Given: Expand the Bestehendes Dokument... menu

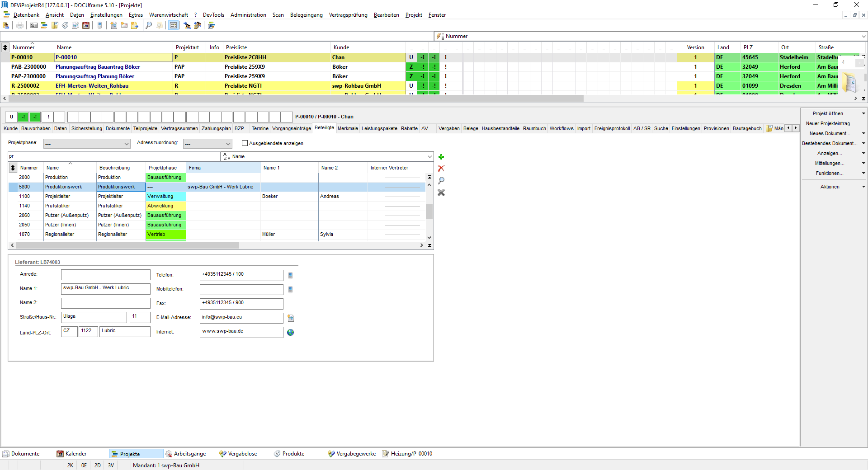Looking at the screenshot, I should [863, 144].
